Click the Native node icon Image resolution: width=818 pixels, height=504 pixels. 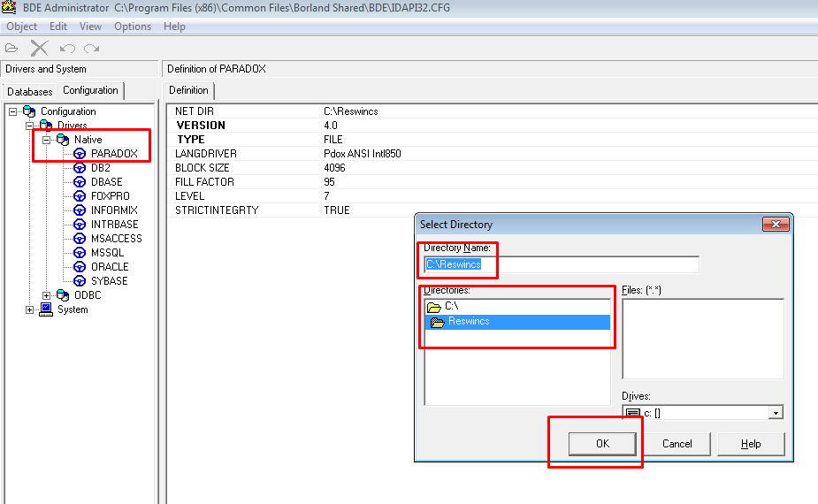pos(63,140)
